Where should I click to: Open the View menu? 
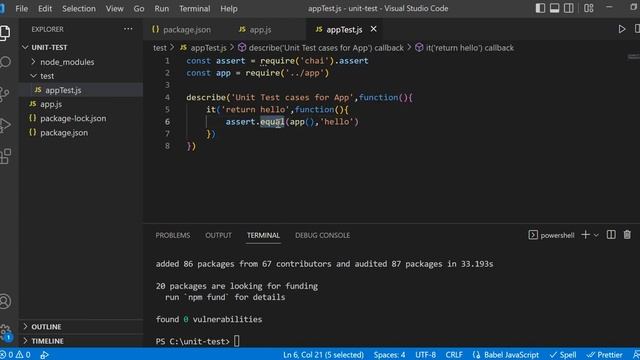pyautogui.click(x=115, y=9)
